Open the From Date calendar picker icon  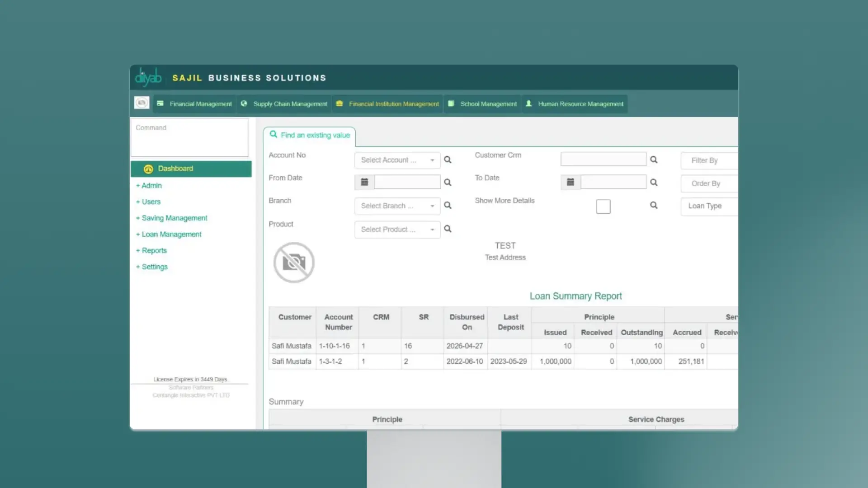point(364,182)
